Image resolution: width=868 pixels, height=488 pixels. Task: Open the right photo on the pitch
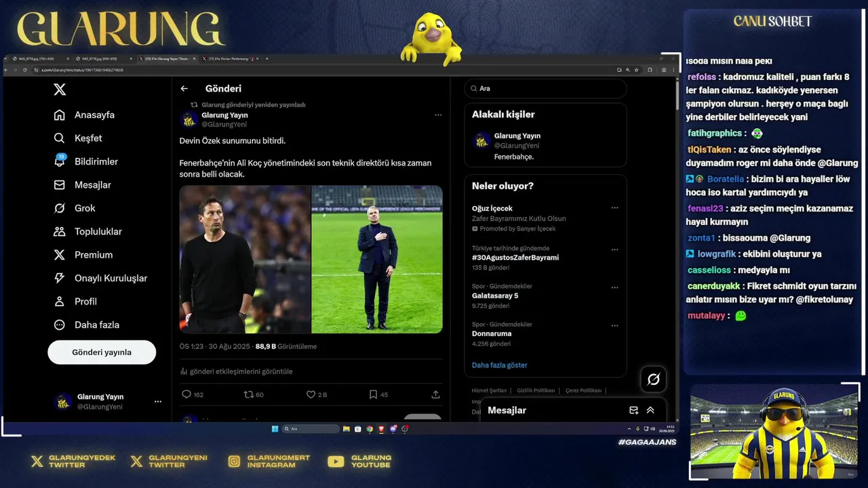click(x=377, y=260)
